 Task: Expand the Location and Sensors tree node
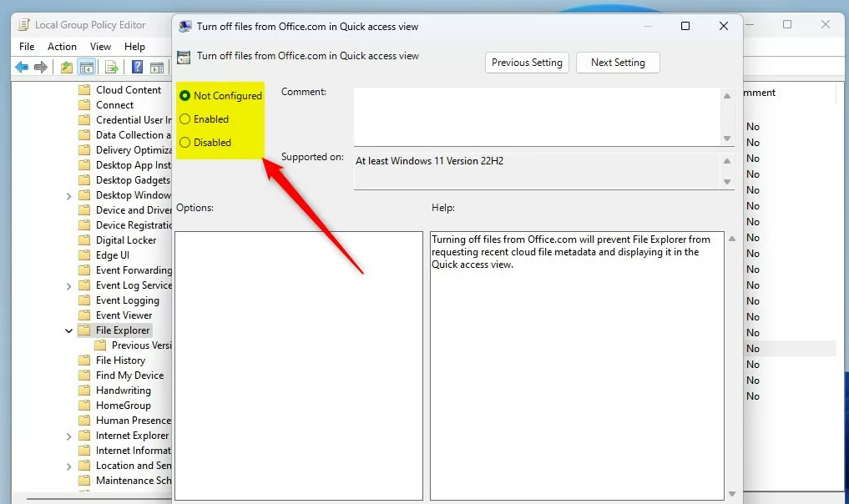(x=68, y=466)
